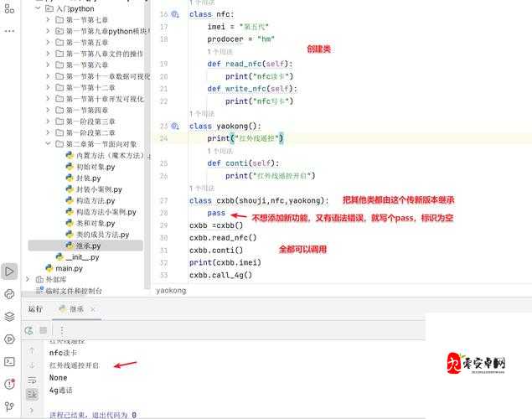Open the Terminal tool window

click(x=9, y=362)
